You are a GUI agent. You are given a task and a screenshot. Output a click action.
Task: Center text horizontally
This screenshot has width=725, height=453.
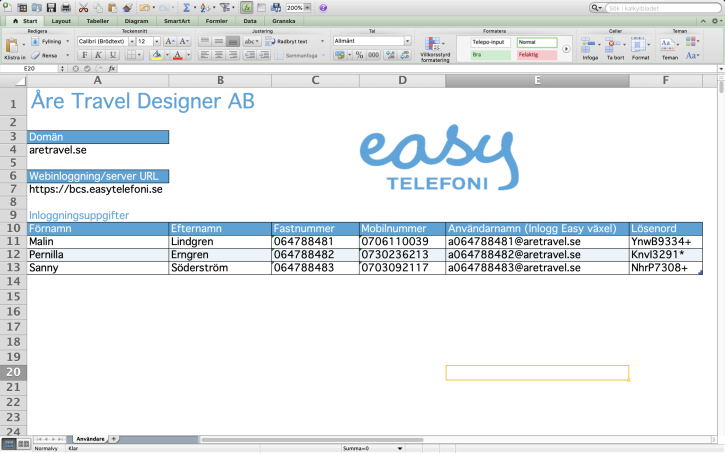pos(219,55)
